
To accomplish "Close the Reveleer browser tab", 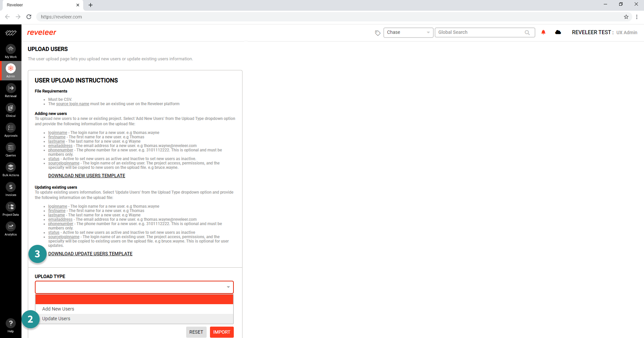I will 78,5.
